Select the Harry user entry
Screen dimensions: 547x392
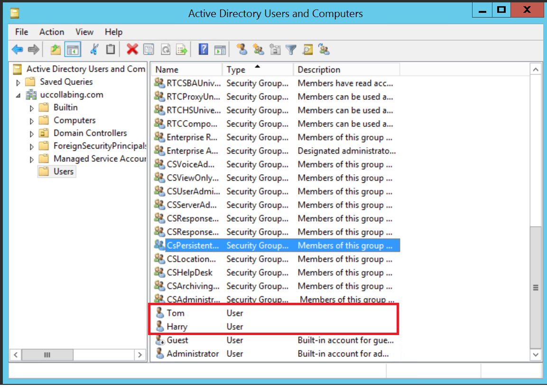point(277,327)
